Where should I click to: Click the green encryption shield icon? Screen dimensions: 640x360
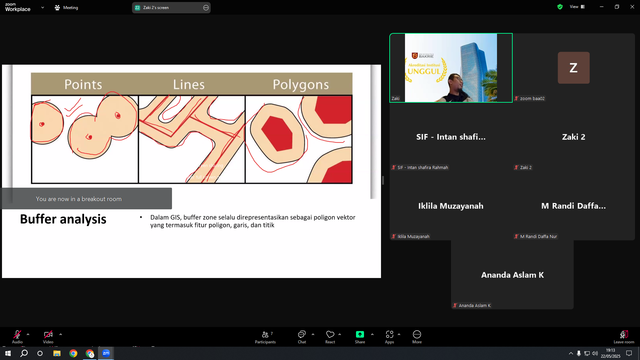560,7
